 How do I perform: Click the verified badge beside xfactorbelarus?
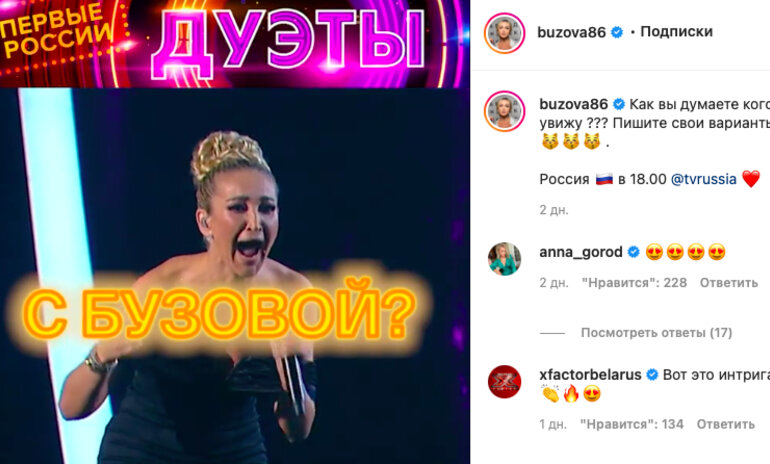pyautogui.click(x=652, y=375)
